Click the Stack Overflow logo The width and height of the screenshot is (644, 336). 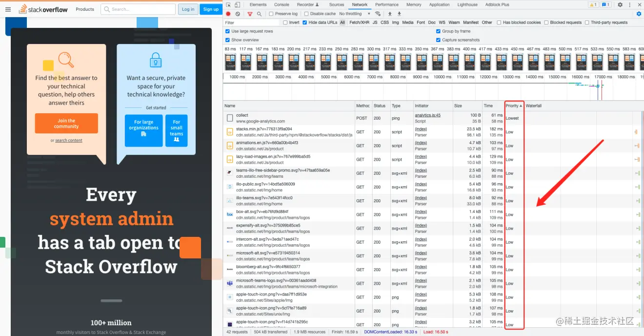[x=43, y=9]
